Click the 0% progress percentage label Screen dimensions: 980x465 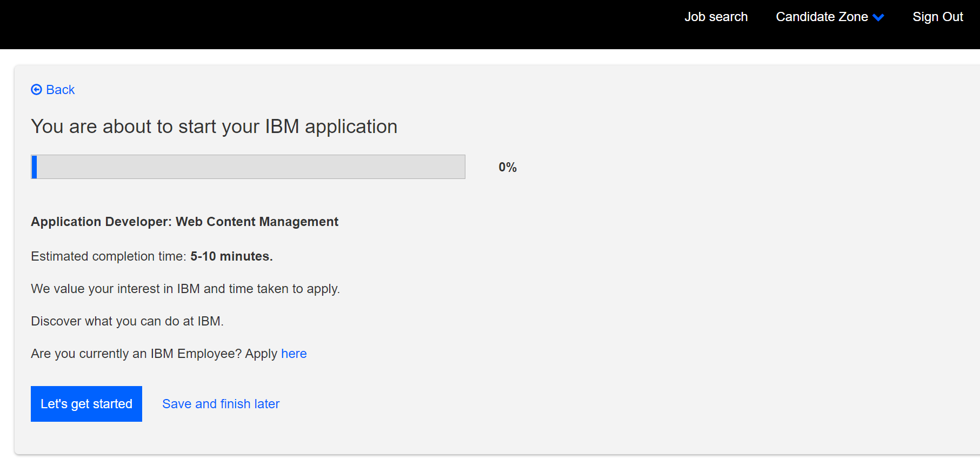(x=507, y=167)
